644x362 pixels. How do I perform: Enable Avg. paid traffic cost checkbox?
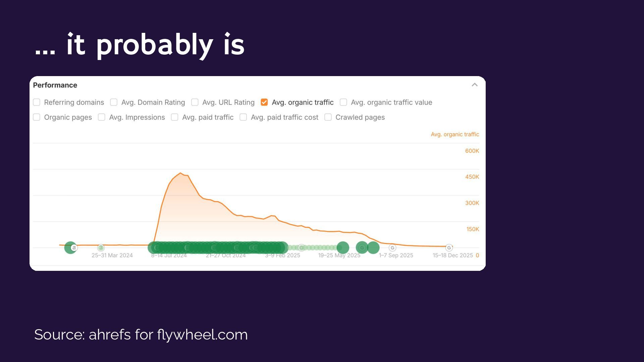click(243, 117)
